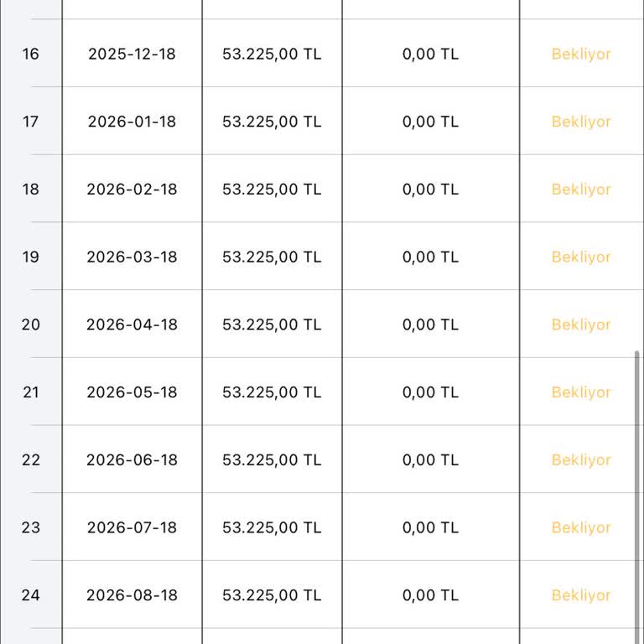This screenshot has width=644, height=644.
Task: Select row number 20
Action: pyautogui.click(x=31, y=325)
